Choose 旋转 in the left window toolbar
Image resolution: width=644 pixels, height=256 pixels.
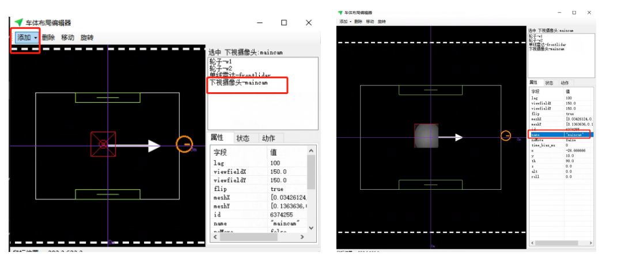click(87, 37)
